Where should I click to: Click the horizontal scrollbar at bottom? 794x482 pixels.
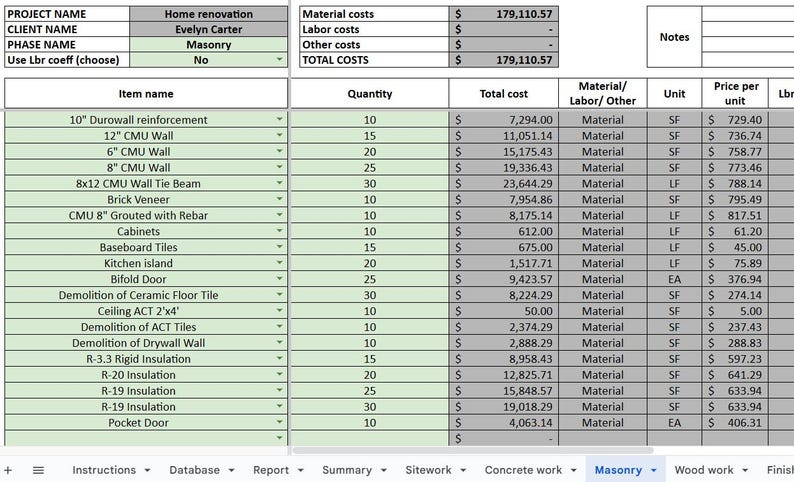point(473,450)
